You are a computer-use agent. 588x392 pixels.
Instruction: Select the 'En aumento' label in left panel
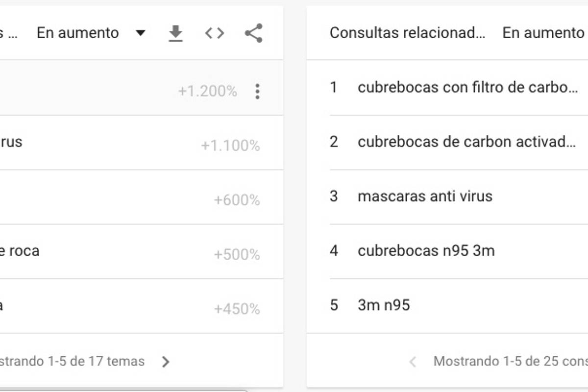coord(77,33)
